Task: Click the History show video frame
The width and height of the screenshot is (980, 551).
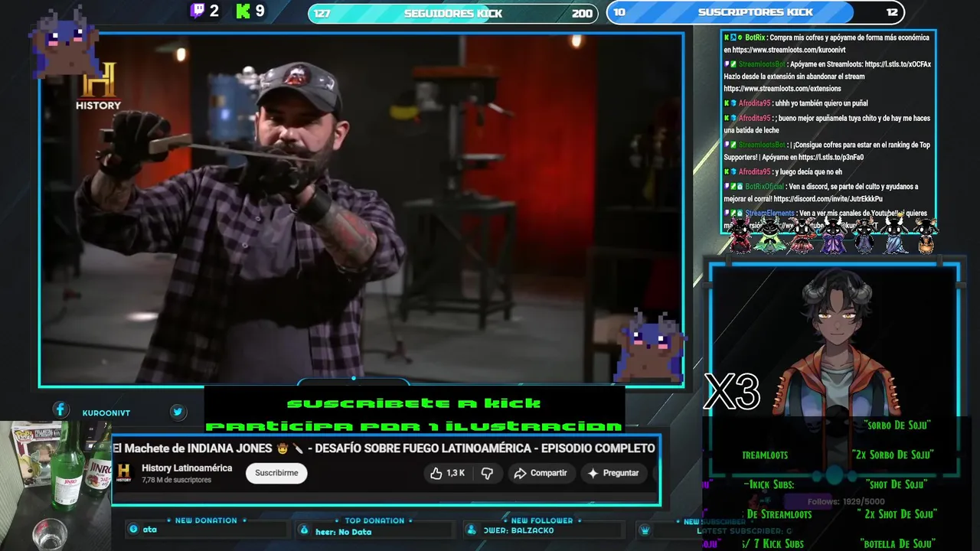Action: point(361,208)
